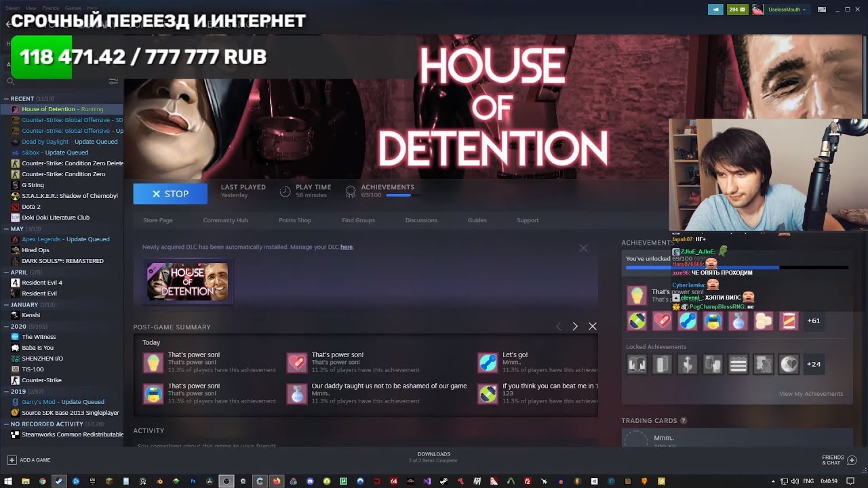This screenshot has width=868, height=488.
Task: Collapse the APRIL category in library
Action: pyautogui.click(x=6, y=272)
